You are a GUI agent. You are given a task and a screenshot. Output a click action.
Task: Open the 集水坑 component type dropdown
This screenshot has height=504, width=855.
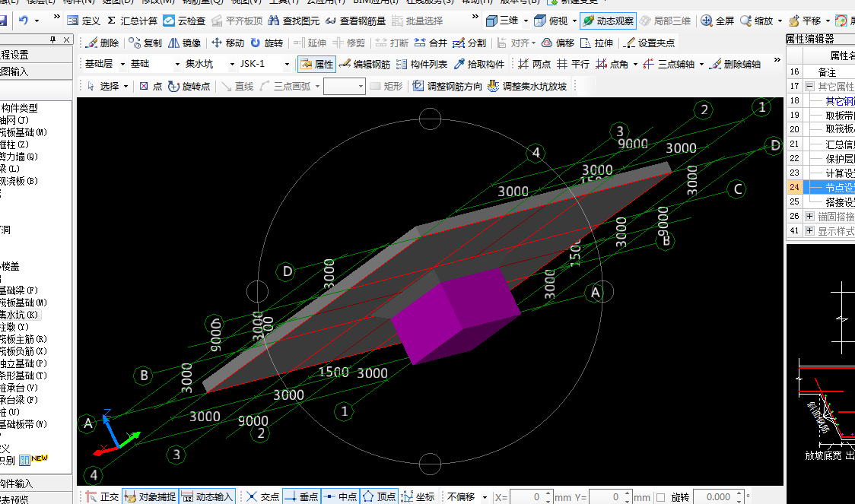click(232, 64)
